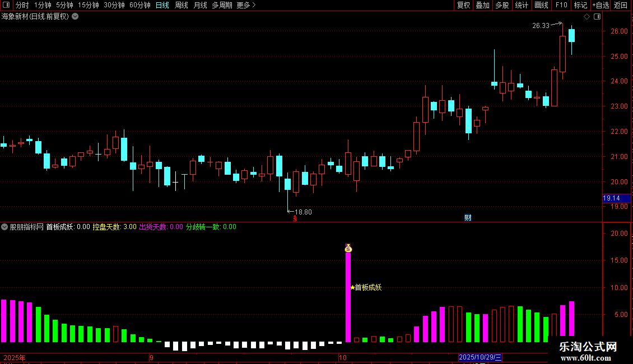633x364 pixels.
Task: Click the month 9 marker on time axis
Action: pyautogui.click(x=151, y=357)
